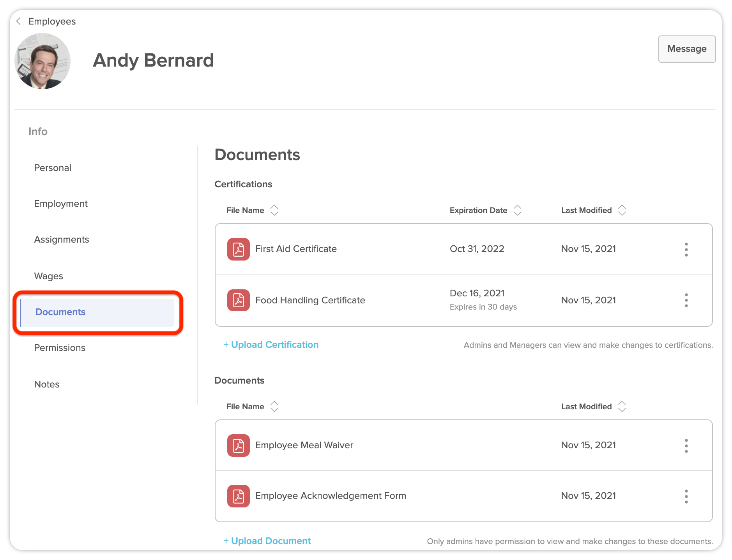Click the Employees back link text
This screenshot has height=560, width=732.
(52, 21)
